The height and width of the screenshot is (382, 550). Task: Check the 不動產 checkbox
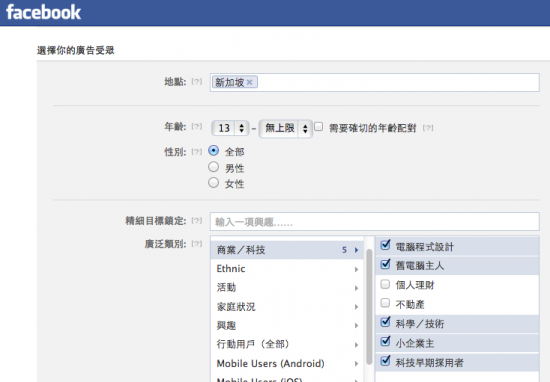pyautogui.click(x=385, y=303)
